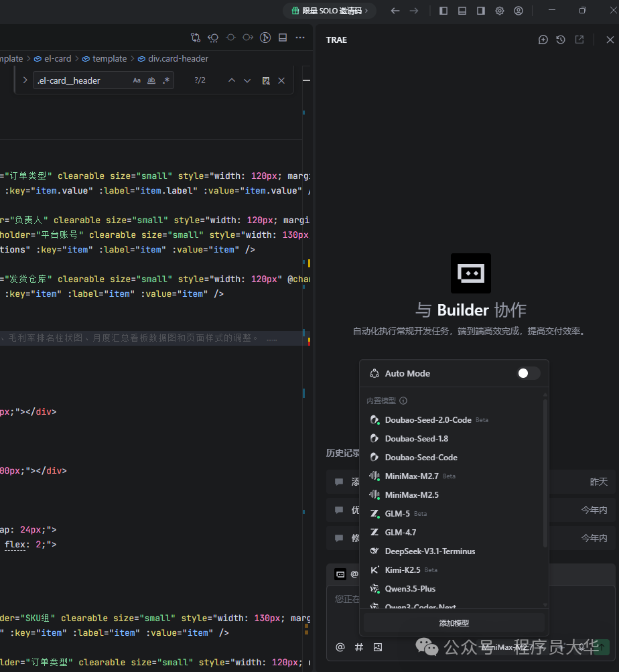Image resolution: width=619 pixels, height=672 pixels.
Task: Click the image attach icon in chat input
Action: 378,647
